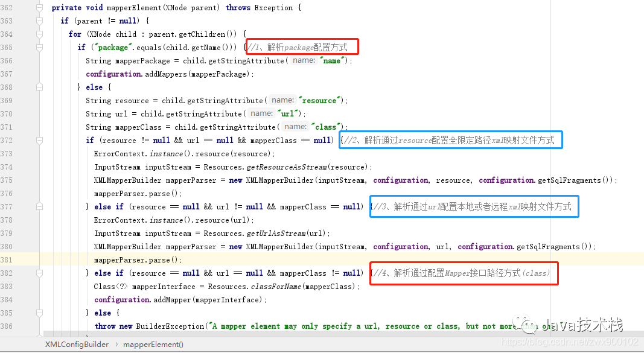This screenshot has width=644, height=353.
Task: Click 'configuration.addMapper(mapperInterface)' call
Action: point(178,300)
